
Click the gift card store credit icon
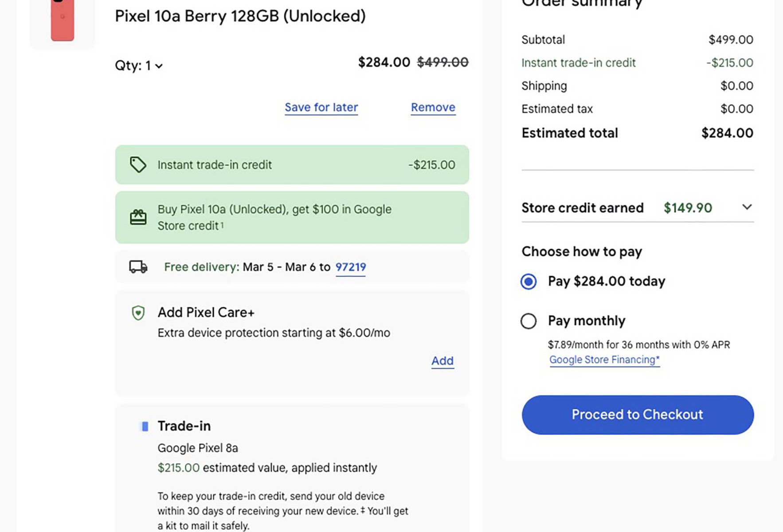click(x=138, y=217)
